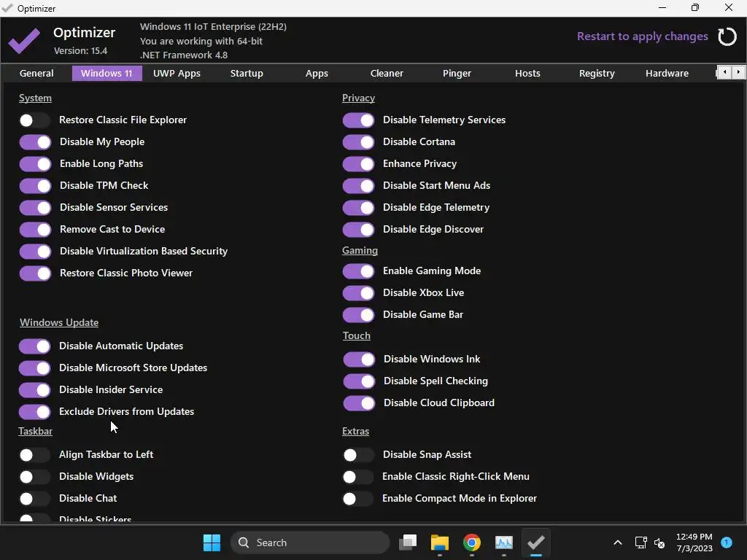Toggle the Enhance Privacy switch

pos(358,164)
